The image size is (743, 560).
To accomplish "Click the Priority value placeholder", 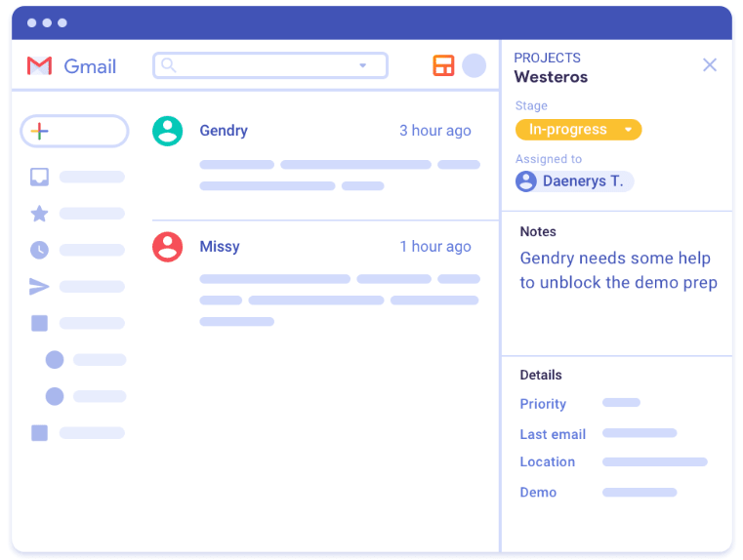I will click(621, 402).
